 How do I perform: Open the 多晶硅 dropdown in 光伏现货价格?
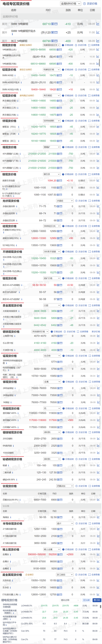click(x=65, y=201)
